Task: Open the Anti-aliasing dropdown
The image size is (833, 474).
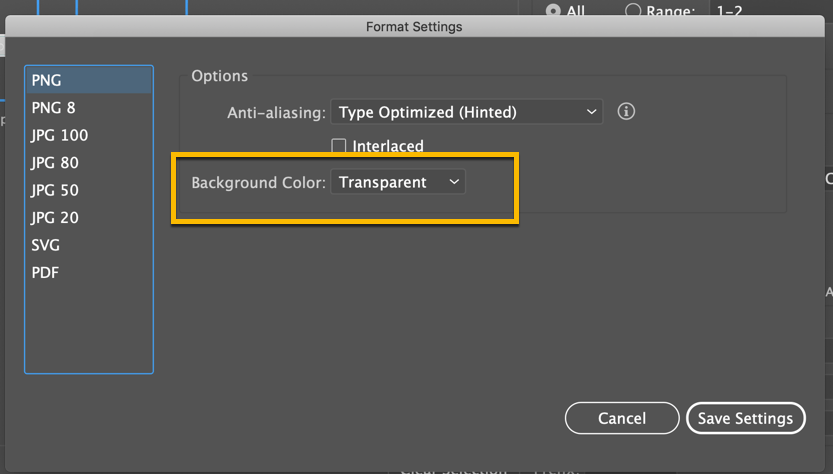Action: click(467, 112)
